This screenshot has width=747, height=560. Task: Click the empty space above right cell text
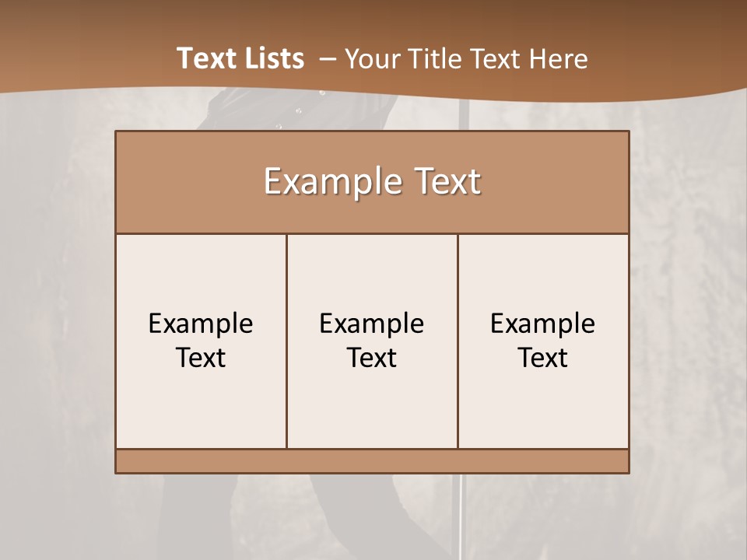[543, 268]
